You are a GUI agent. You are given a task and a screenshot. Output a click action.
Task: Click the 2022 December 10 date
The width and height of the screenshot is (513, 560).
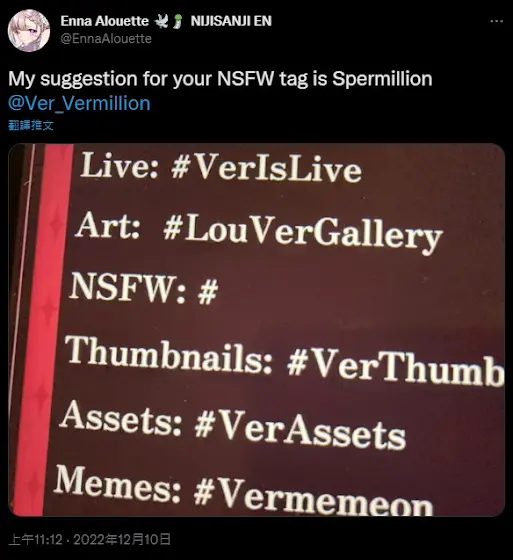[x=122, y=539]
